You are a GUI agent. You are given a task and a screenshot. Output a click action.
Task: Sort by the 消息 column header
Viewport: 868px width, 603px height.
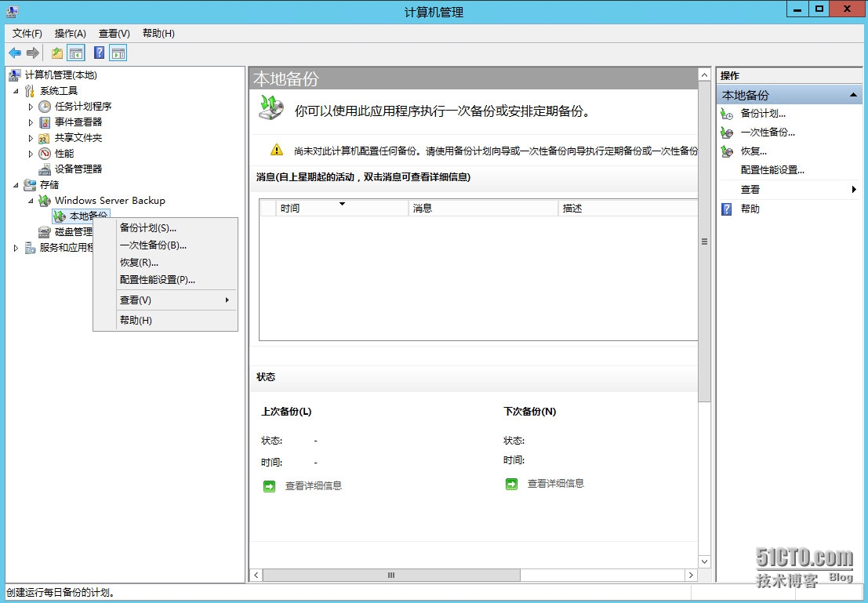[483, 209]
